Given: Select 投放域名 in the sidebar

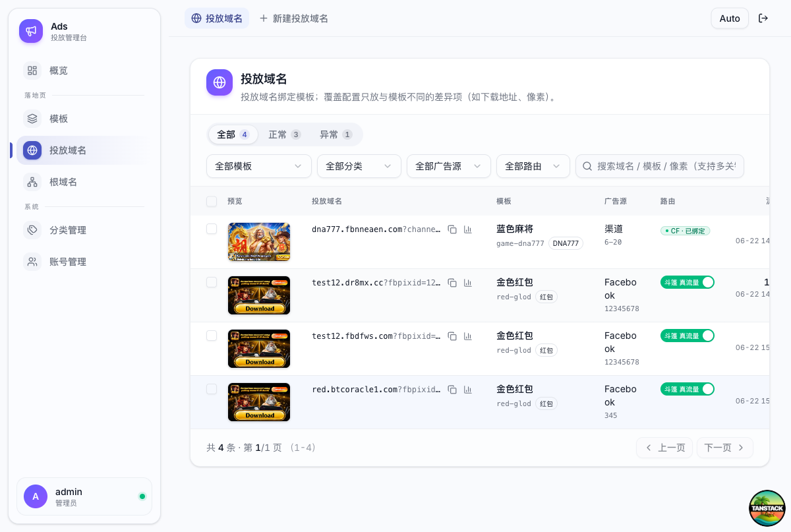Looking at the screenshot, I should [x=80, y=150].
